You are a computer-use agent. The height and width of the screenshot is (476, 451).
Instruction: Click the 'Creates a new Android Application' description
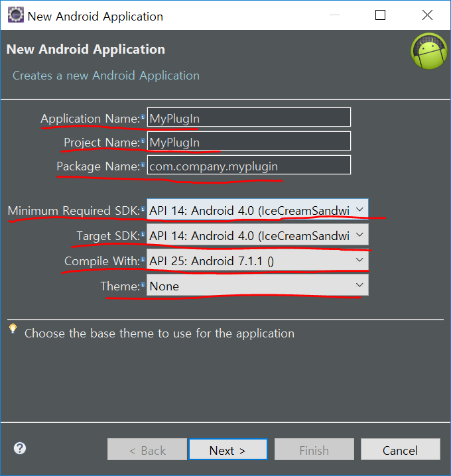click(x=106, y=76)
